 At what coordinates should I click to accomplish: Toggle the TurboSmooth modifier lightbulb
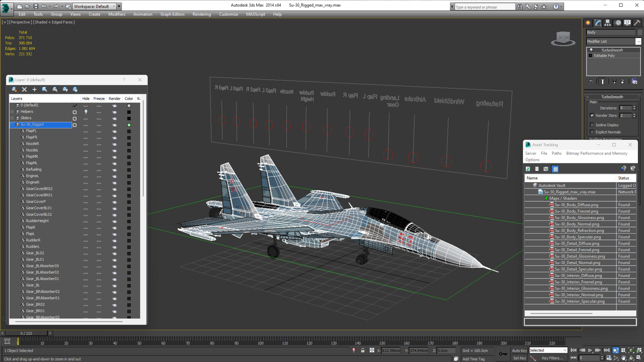pyautogui.click(x=591, y=50)
